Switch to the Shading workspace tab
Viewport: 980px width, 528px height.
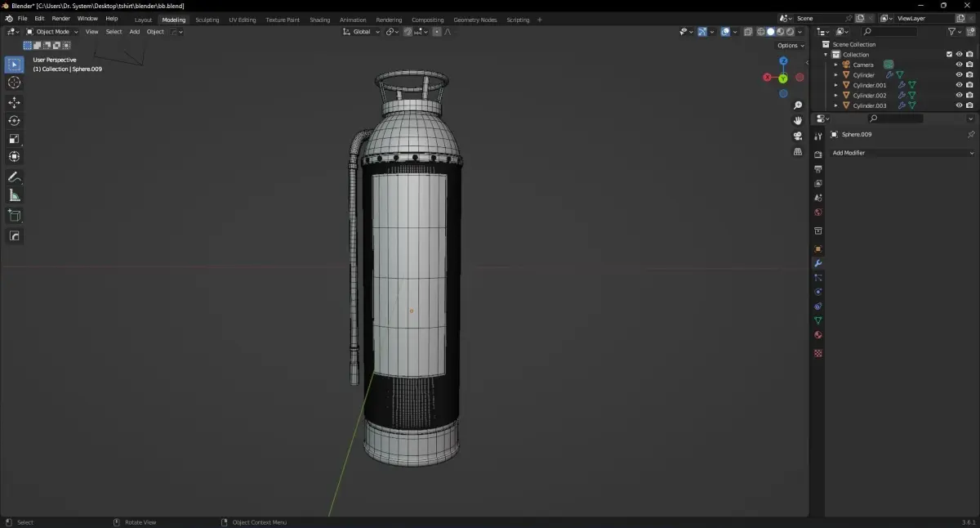point(320,20)
